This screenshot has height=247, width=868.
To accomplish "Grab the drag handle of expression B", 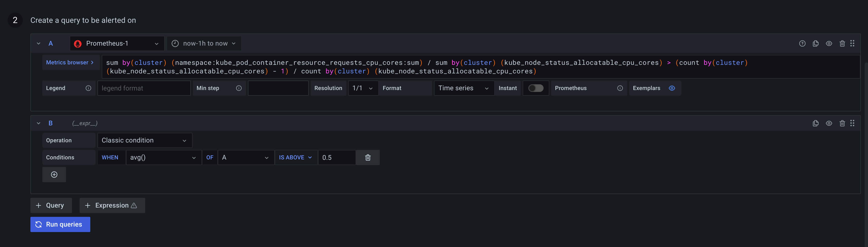I will pyautogui.click(x=853, y=123).
